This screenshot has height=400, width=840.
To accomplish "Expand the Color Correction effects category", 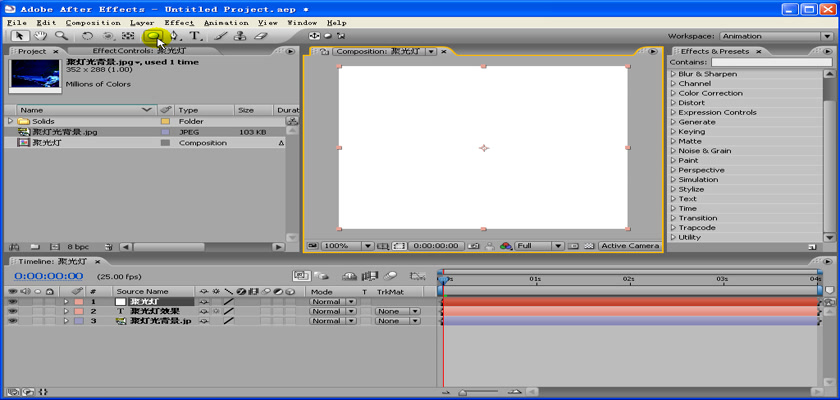I will (x=674, y=93).
